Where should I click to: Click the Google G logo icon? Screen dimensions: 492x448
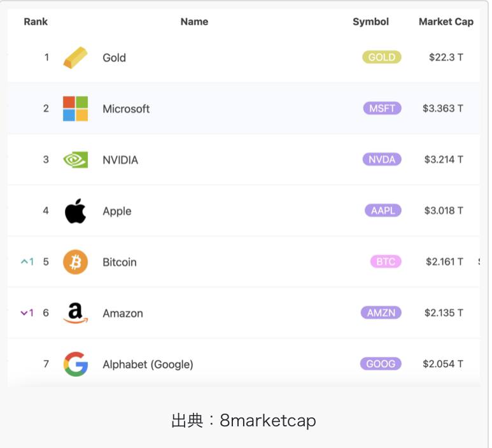tap(75, 364)
